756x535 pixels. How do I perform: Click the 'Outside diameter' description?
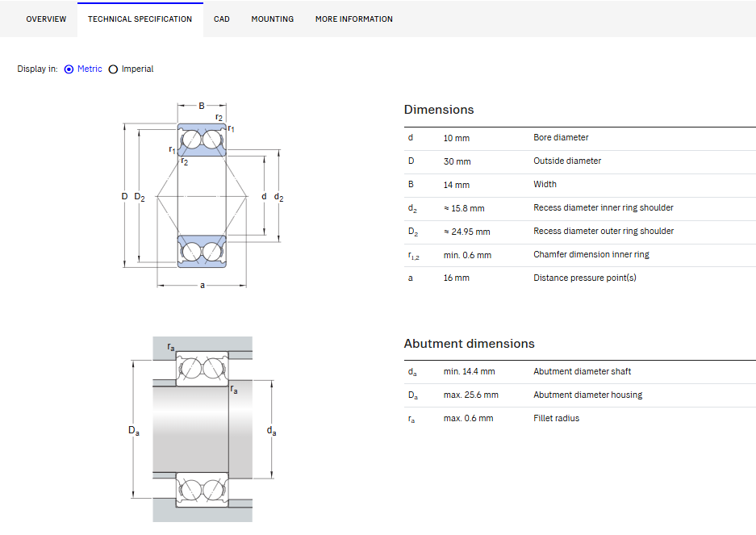click(x=567, y=161)
